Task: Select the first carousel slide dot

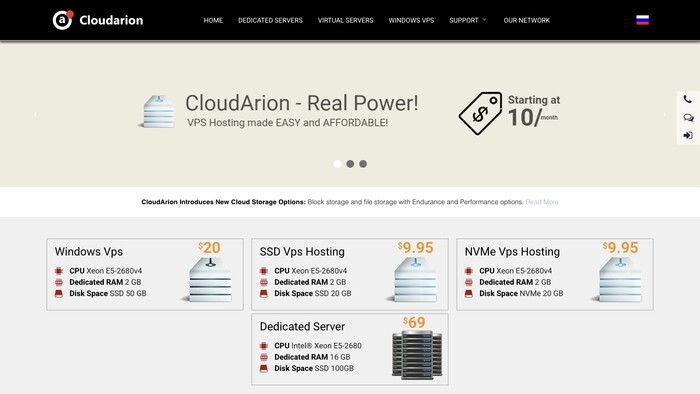Action: [x=338, y=164]
